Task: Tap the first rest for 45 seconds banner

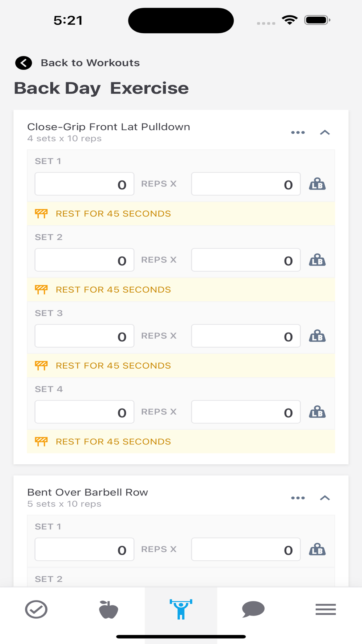Action: 181,214
